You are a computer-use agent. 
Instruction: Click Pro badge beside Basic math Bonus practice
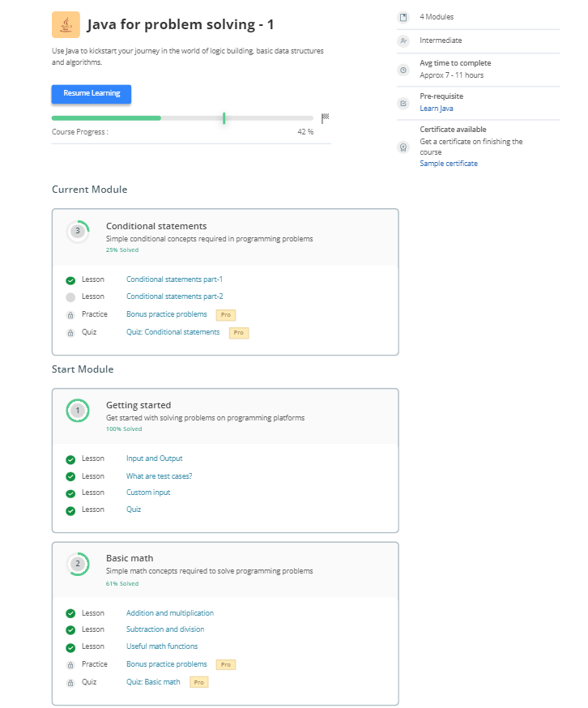tap(226, 664)
